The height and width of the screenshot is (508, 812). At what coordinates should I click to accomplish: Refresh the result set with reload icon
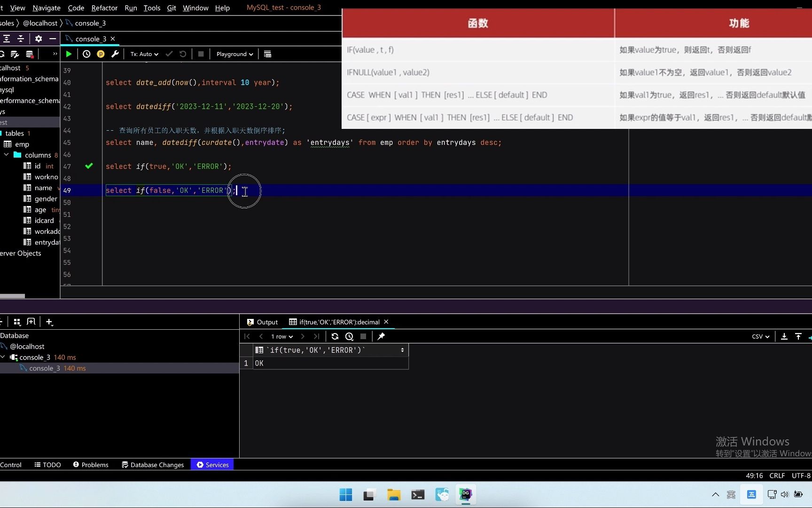pyautogui.click(x=335, y=336)
